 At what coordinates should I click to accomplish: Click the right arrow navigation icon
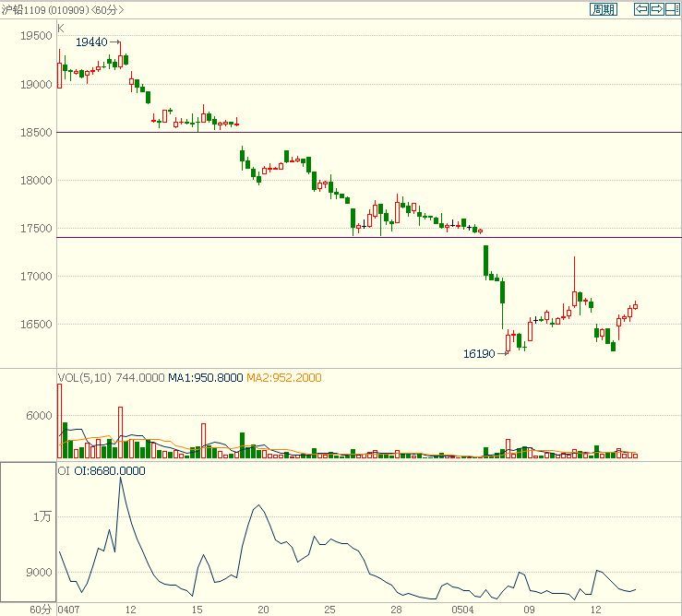(657, 9)
